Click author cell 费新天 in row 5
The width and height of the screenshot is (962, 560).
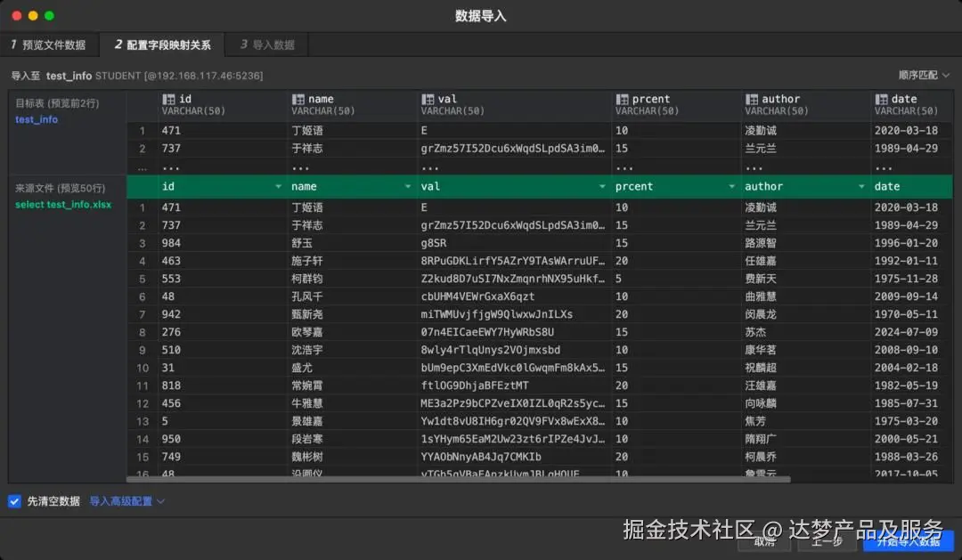(x=761, y=279)
